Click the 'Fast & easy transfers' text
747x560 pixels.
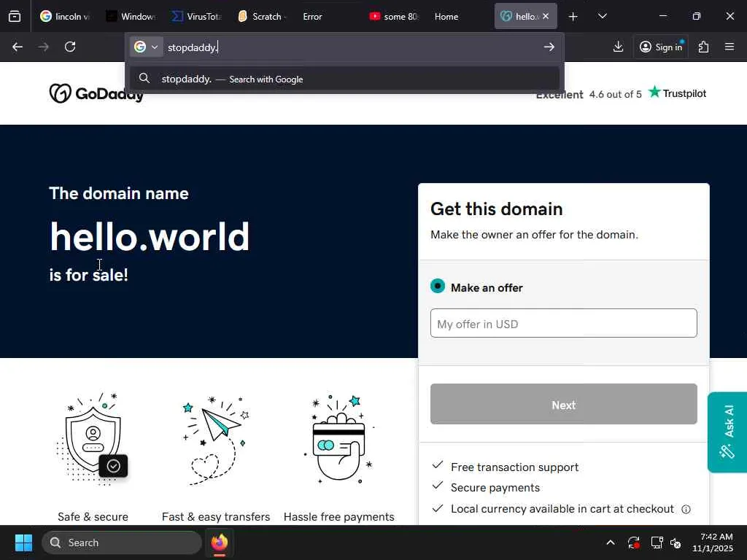click(216, 517)
